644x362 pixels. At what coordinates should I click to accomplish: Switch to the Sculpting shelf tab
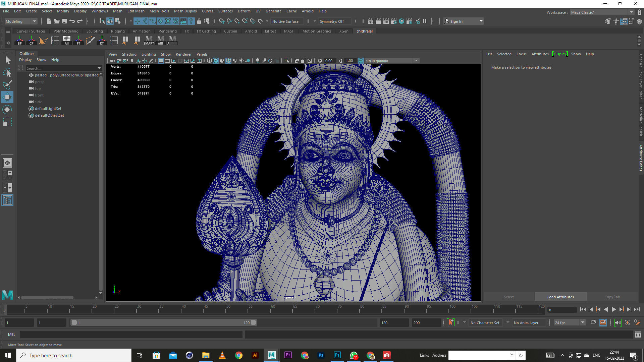(95, 31)
